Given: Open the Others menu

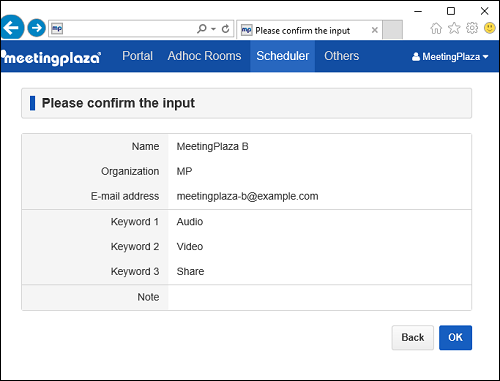Looking at the screenshot, I should click(x=342, y=56).
